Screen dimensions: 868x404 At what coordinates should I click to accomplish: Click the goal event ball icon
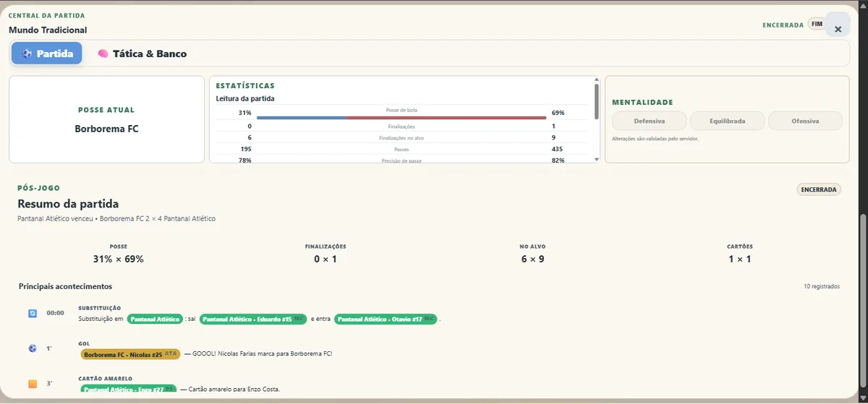point(32,348)
